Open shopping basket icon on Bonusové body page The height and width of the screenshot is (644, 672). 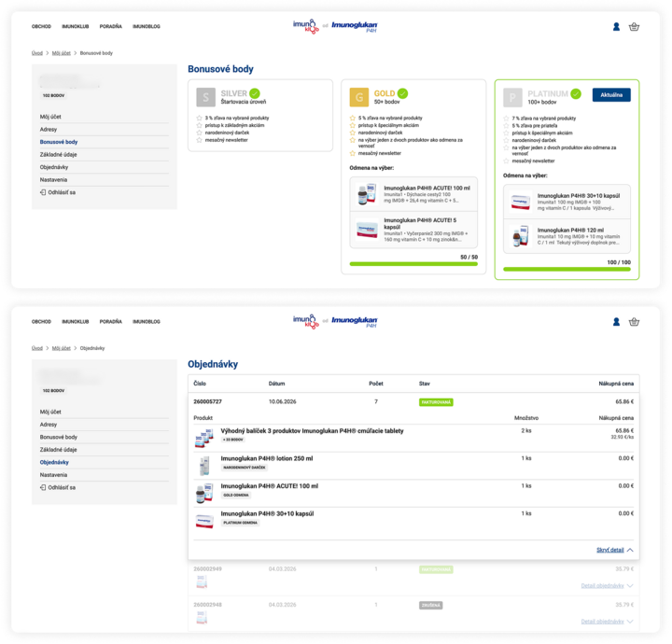click(634, 26)
